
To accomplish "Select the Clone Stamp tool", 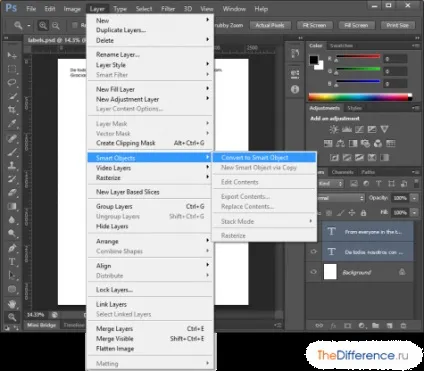I will click(12, 165).
